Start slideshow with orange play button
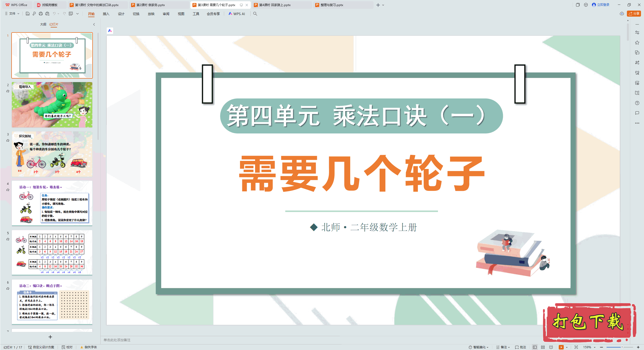Viewport: 644px width, 350px height. point(561,347)
